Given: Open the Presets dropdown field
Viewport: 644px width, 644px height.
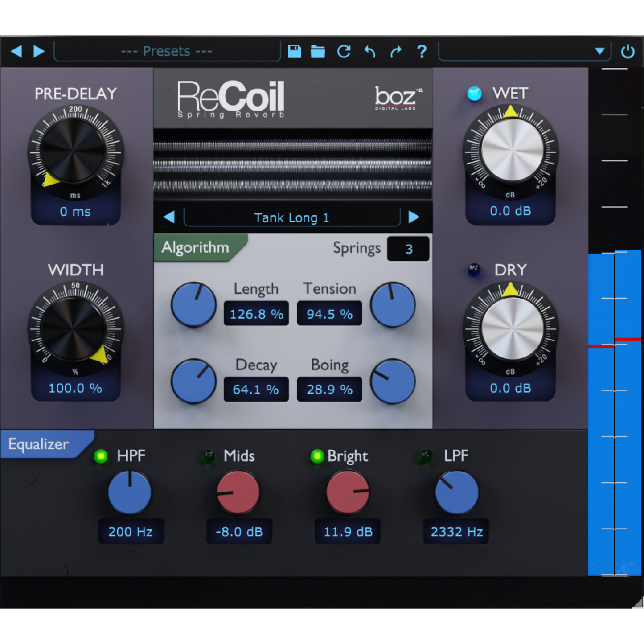Looking at the screenshot, I should (167, 52).
